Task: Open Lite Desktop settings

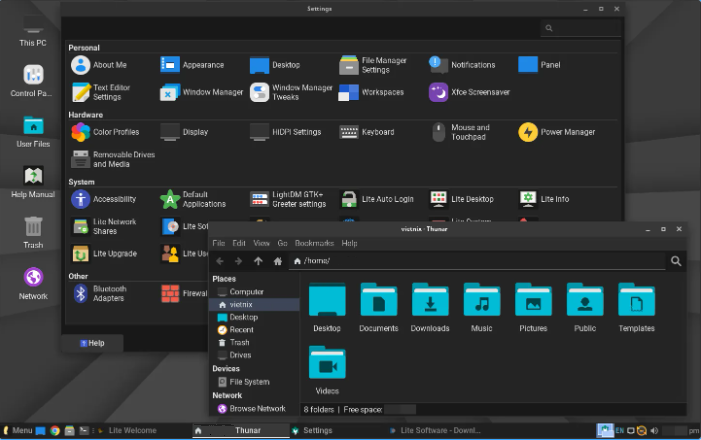Action: pyautogui.click(x=461, y=199)
